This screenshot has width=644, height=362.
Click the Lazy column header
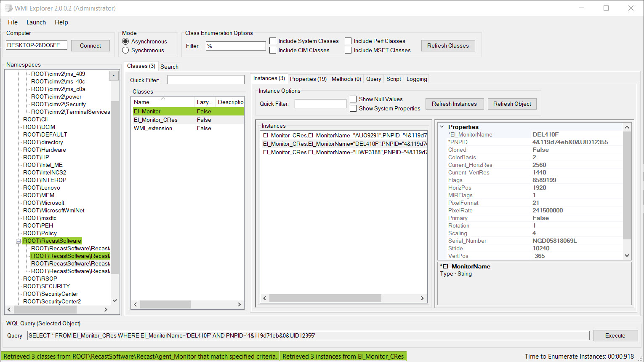click(x=205, y=102)
